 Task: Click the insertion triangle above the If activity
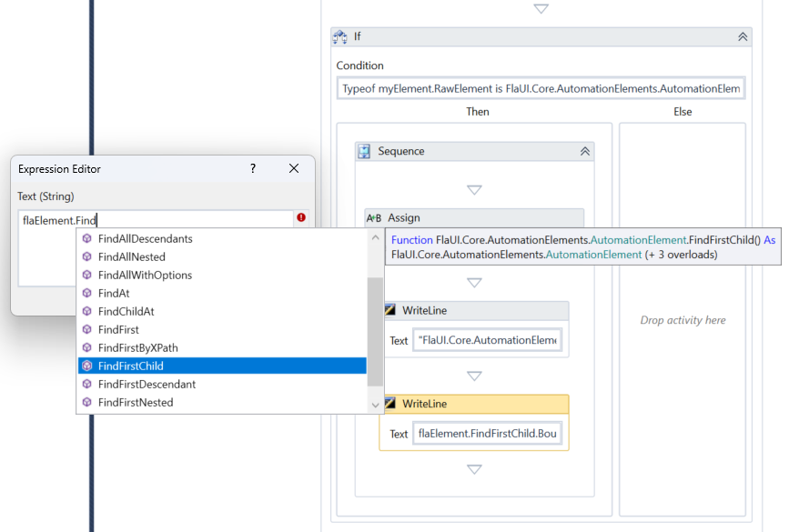tap(541, 8)
